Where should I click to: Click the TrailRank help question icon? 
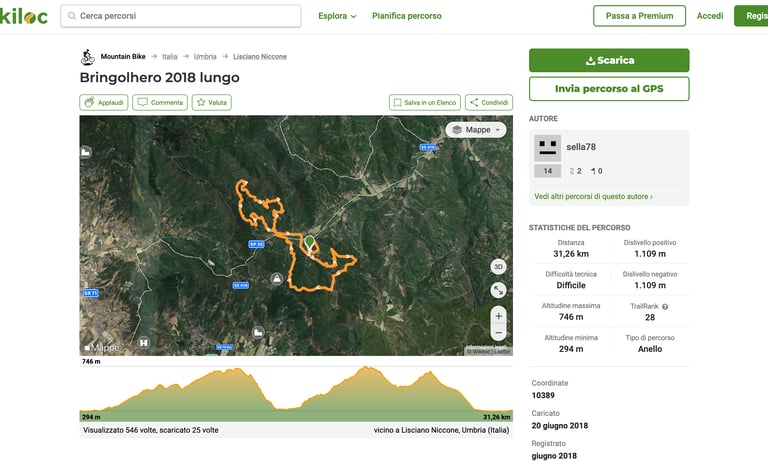pos(665,307)
